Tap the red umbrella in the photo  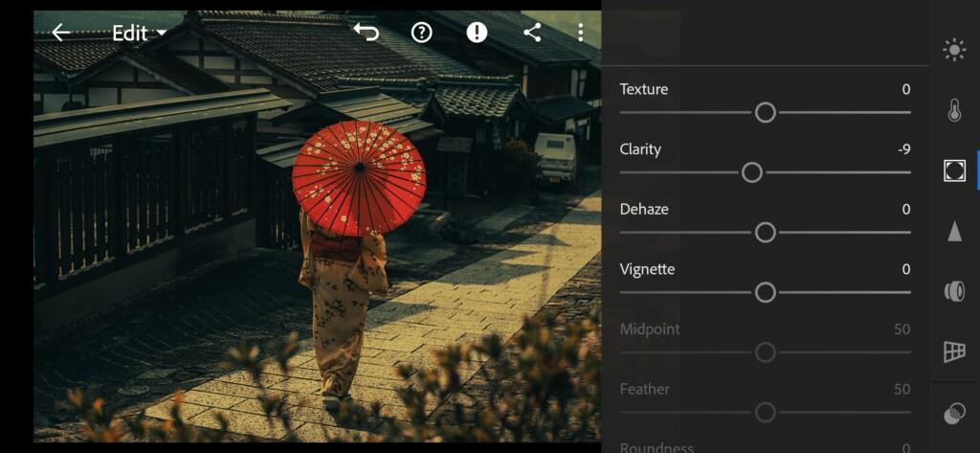359,178
